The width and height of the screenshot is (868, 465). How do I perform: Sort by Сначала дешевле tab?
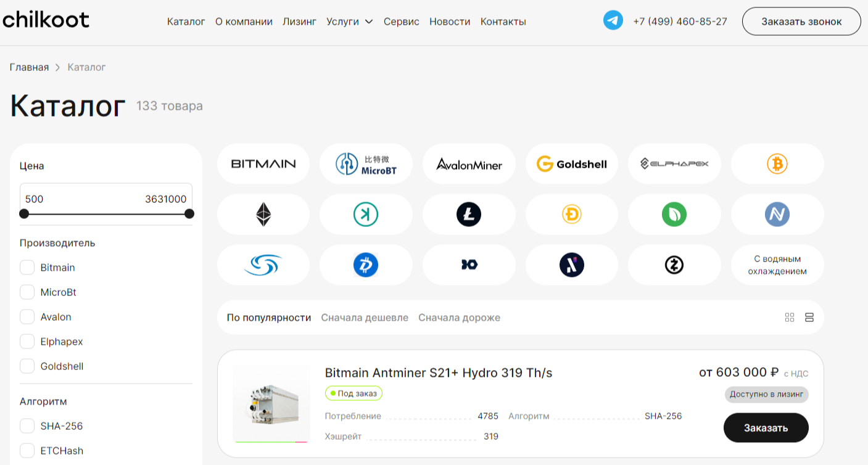365,318
